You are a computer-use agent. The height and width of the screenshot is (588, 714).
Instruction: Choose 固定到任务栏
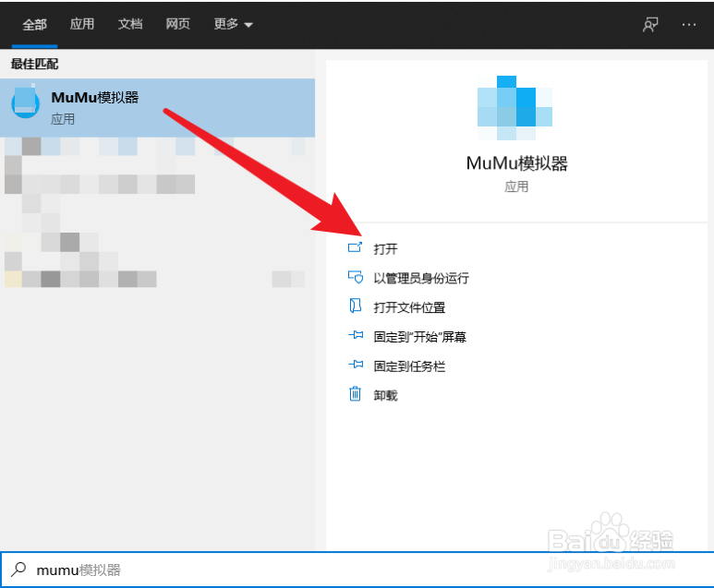point(409,366)
